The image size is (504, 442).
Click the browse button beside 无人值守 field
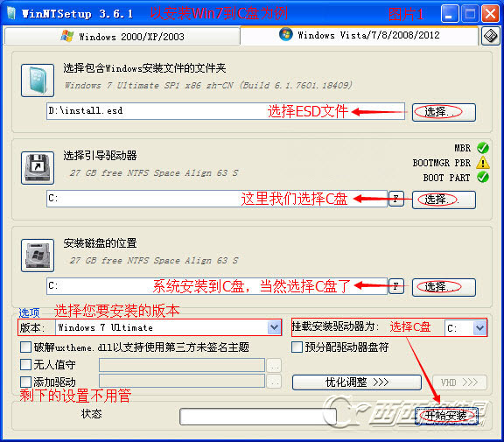click(x=274, y=366)
